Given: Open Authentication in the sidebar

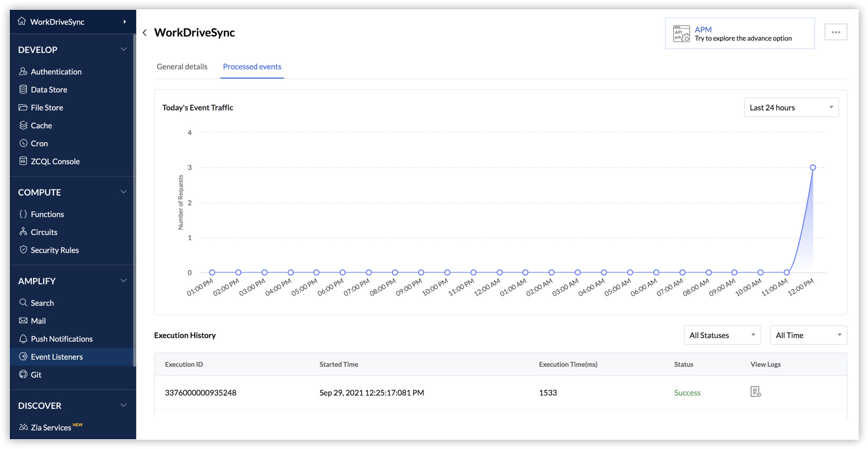Looking at the screenshot, I should click(x=56, y=72).
